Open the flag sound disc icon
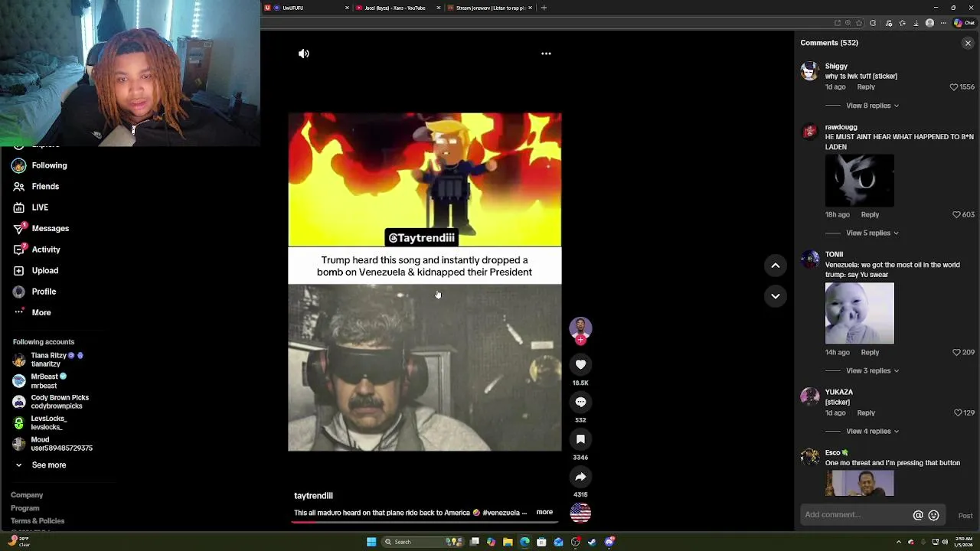Viewport: 980px width, 551px height. pyautogui.click(x=580, y=513)
